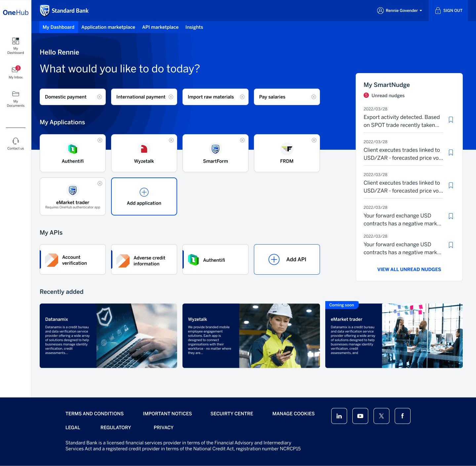
Task: Open Standard Bank's LinkedIn page
Action: tap(339, 416)
